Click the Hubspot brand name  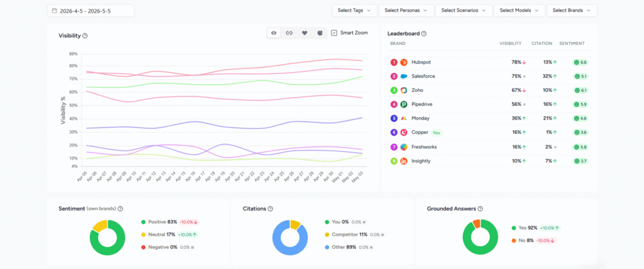tap(421, 62)
